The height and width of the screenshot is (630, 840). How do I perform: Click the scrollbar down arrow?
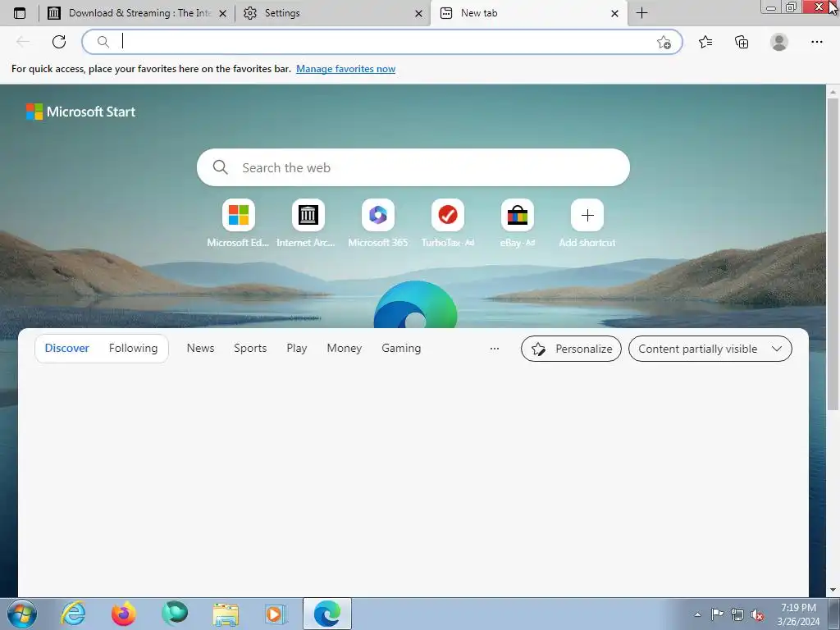[x=833, y=590]
